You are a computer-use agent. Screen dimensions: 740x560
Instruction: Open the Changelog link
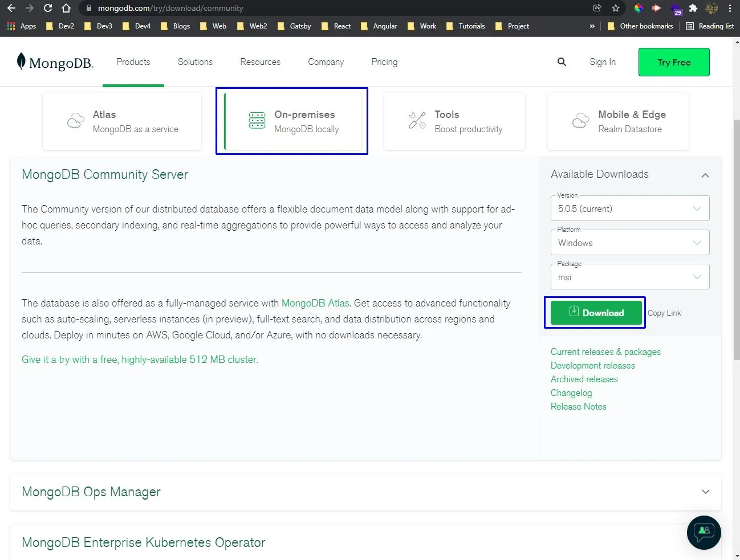coord(571,393)
